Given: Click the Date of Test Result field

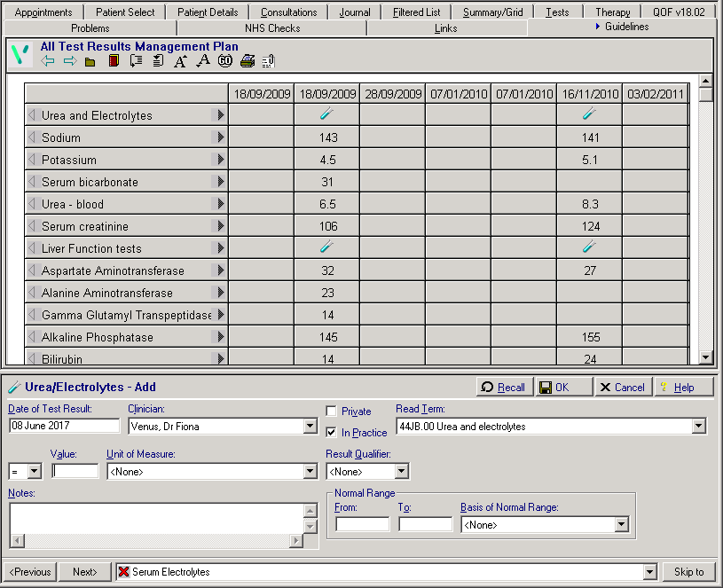Looking at the screenshot, I should tap(64, 426).
